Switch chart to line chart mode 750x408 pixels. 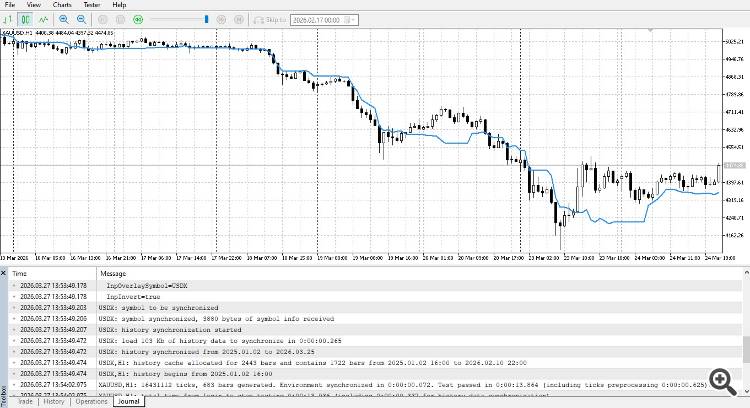(x=44, y=20)
